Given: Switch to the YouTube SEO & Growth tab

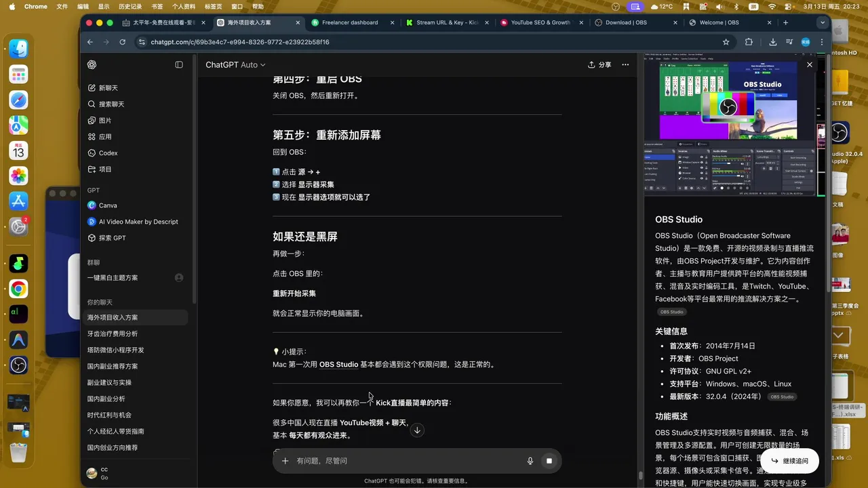Looking at the screenshot, I should pos(542,22).
